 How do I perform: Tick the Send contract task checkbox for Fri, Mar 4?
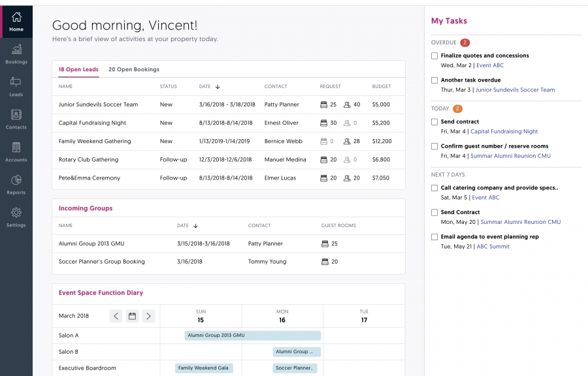tap(434, 122)
